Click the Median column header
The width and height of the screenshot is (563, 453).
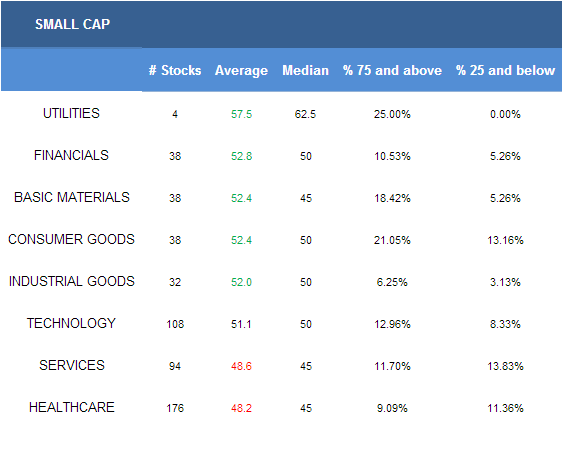point(305,70)
